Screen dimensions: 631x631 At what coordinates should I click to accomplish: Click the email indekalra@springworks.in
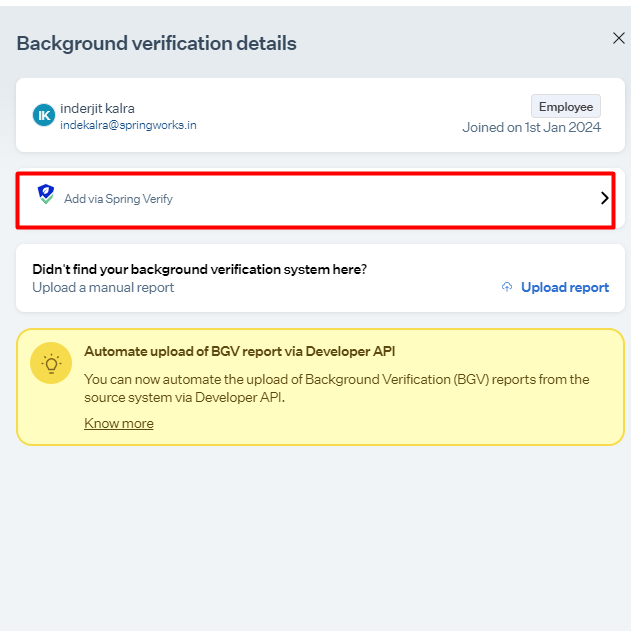tap(128, 125)
